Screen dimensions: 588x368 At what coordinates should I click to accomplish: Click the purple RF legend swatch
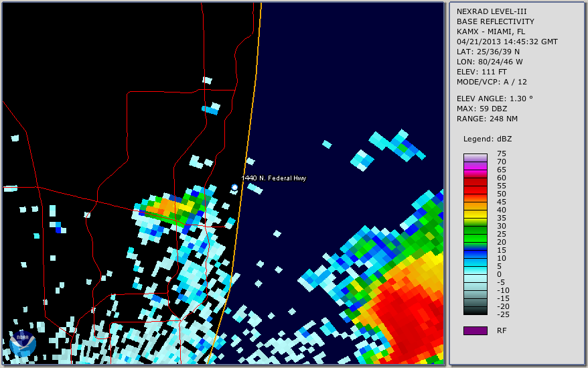475,330
